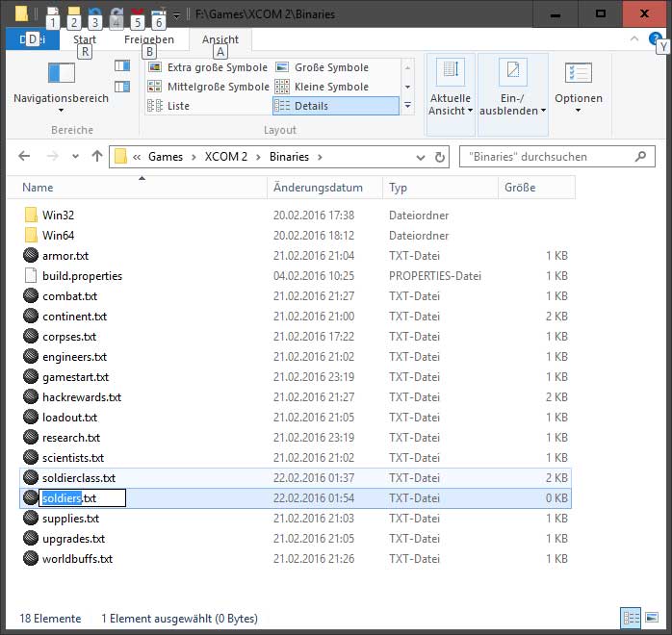Open the Ein-/ausblenden dropdown

[512, 94]
